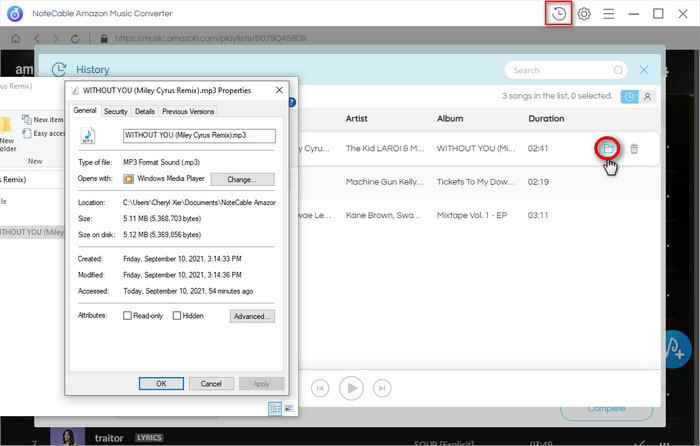Reload the page with refresh icon
The image size is (700, 446).
[x=75, y=39]
